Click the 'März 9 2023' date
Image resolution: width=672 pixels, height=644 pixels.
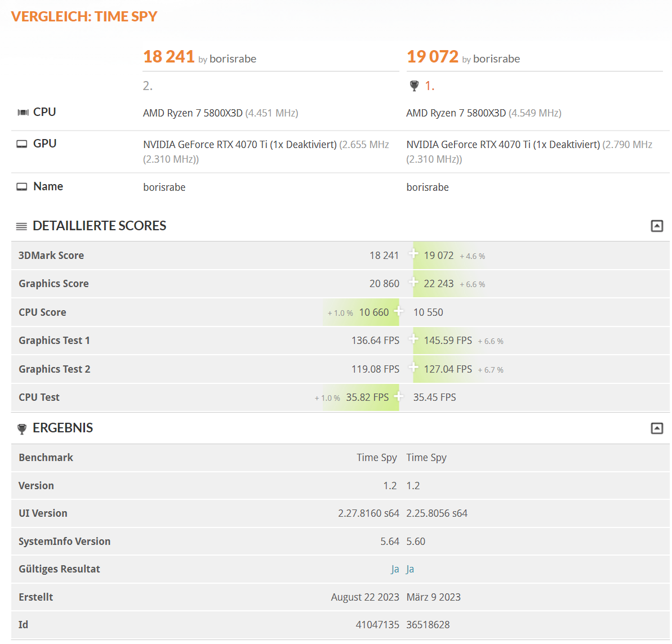pos(433,597)
